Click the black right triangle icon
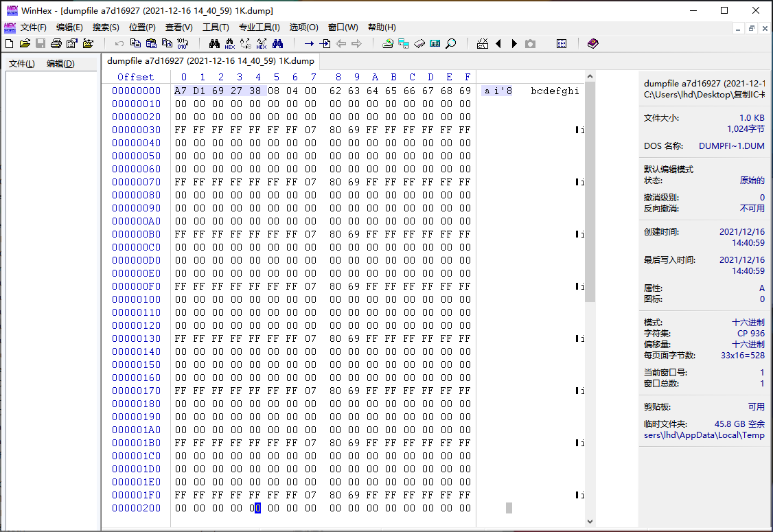The width and height of the screenshot is (773, 532). click(514, 43)
